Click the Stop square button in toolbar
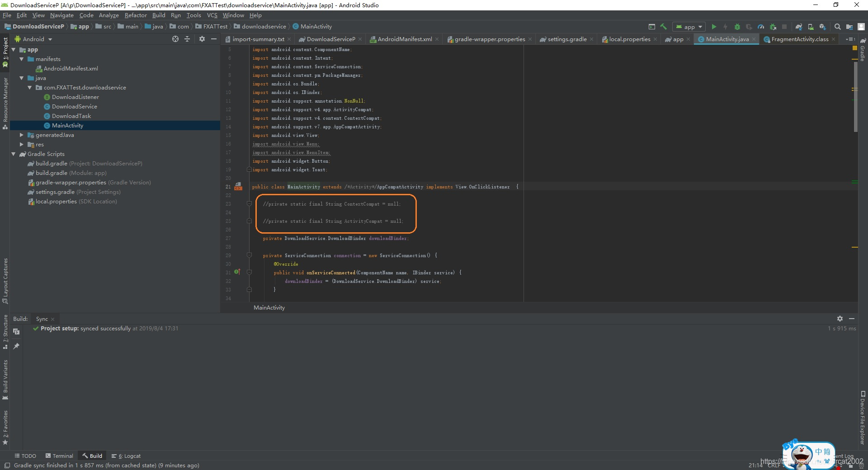The image size is (868, 470). [784, 27]
